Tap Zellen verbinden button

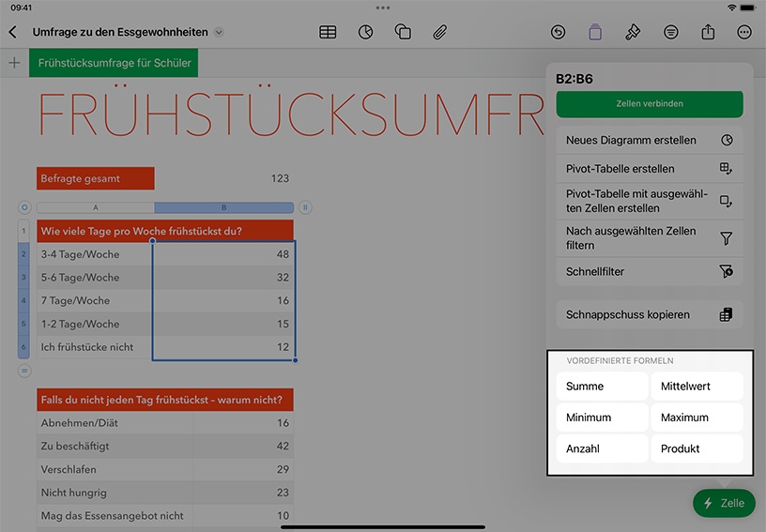pyautogui.click(x=650, y=103)
